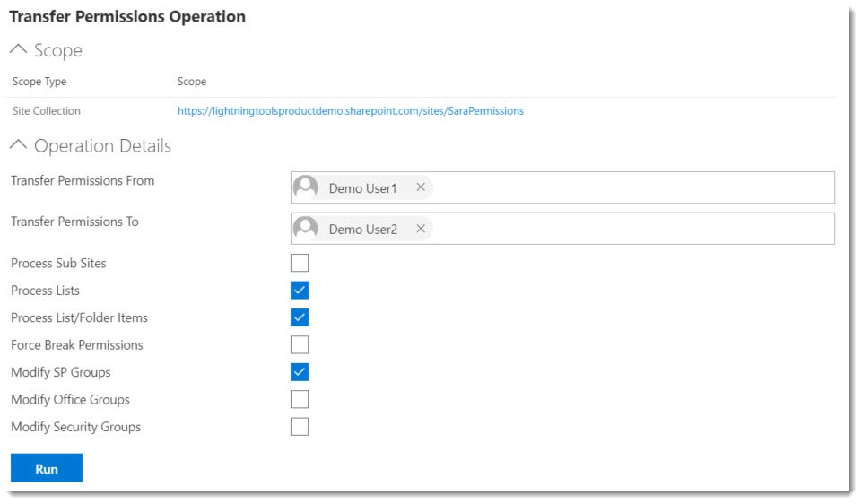Select the Site Collection cell text

tap(46, 111)
